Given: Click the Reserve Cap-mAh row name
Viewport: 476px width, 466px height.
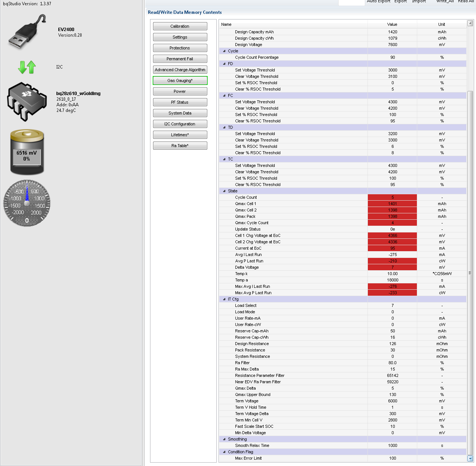Looking at the screenshot, I should click(x=252, y=331).
